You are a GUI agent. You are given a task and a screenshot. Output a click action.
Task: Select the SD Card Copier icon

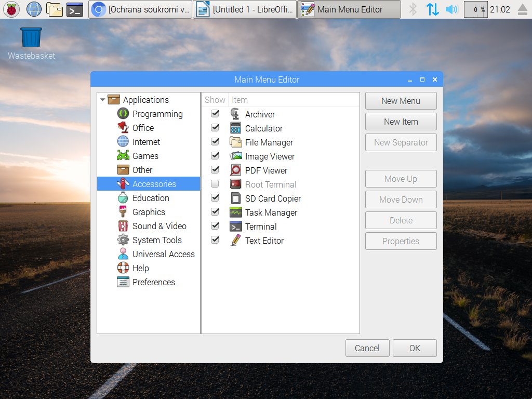point(235,198)
